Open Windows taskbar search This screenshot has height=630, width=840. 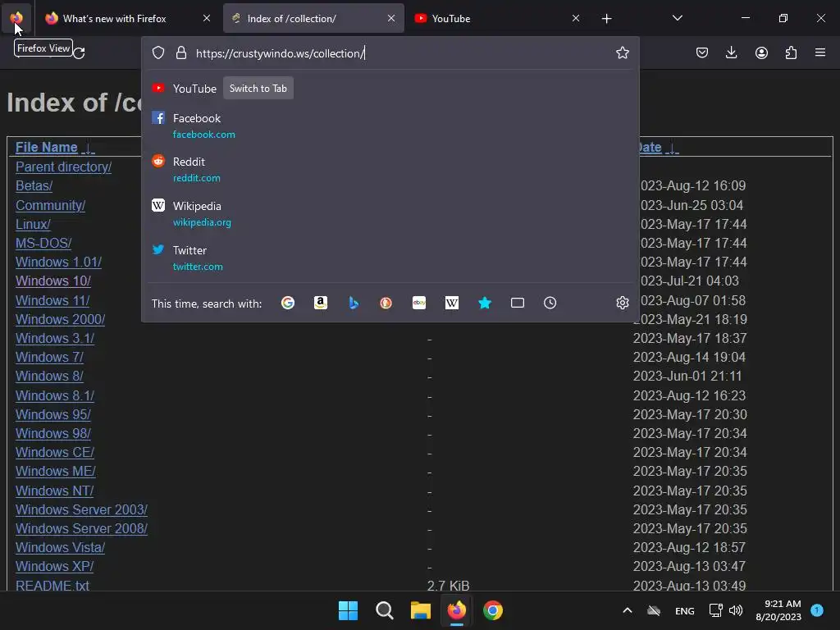point(384,610)
